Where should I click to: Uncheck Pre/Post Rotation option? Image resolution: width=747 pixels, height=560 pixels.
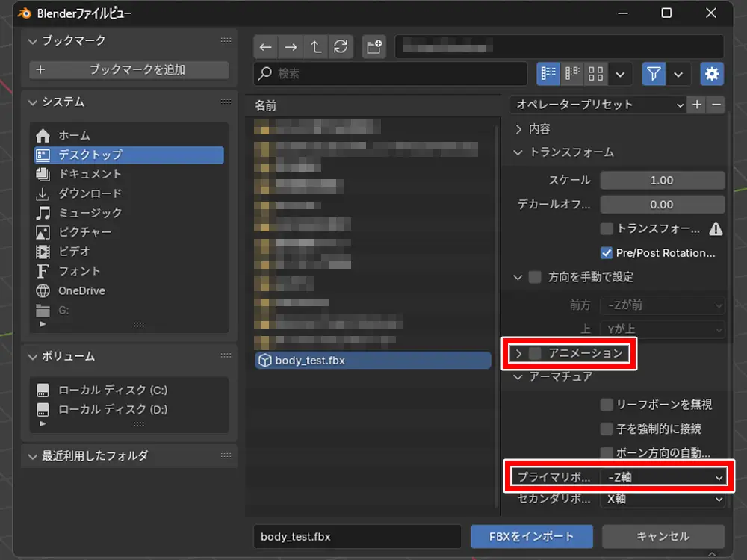click(607, 253)
